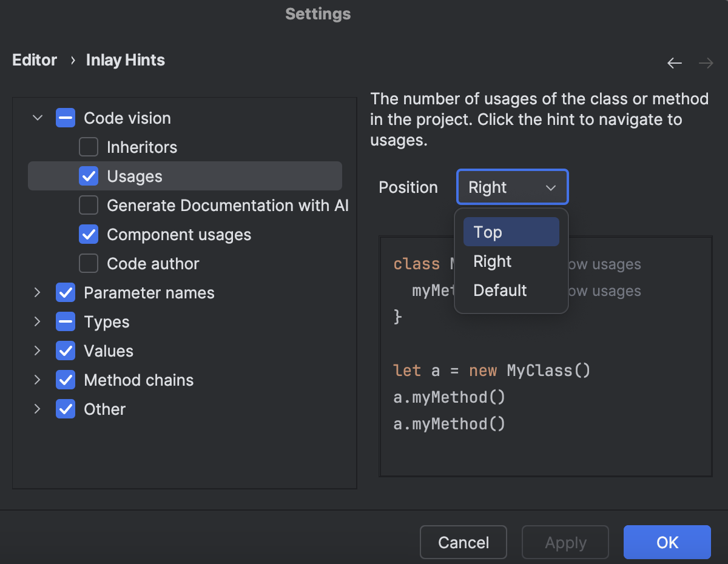The height and width of the screenshot is (564, 728).
Task: Expand the Other section
Action: (x=37, y=409)
